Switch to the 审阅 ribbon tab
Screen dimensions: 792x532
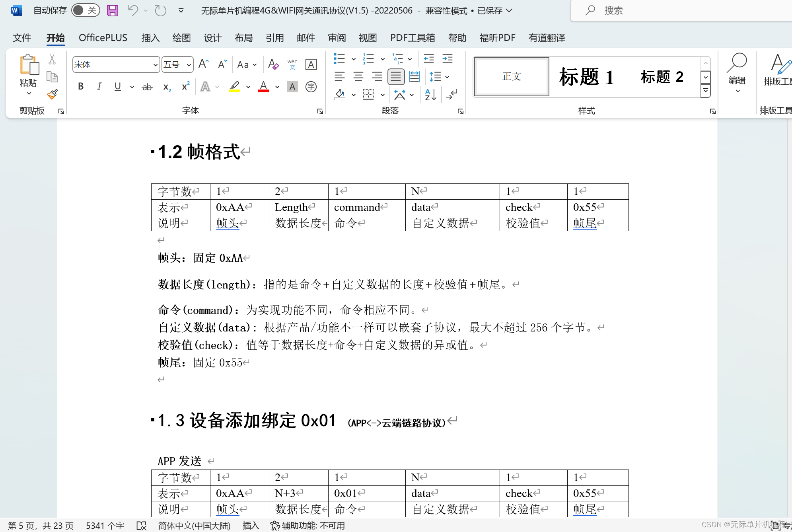click(x=337, y=38)
